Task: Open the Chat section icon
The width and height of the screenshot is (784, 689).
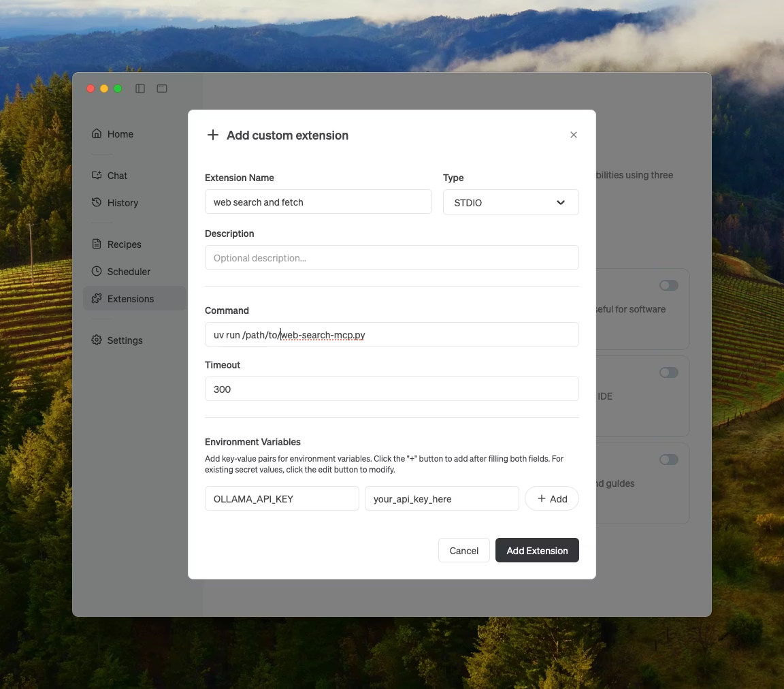Action: point(97,176)
